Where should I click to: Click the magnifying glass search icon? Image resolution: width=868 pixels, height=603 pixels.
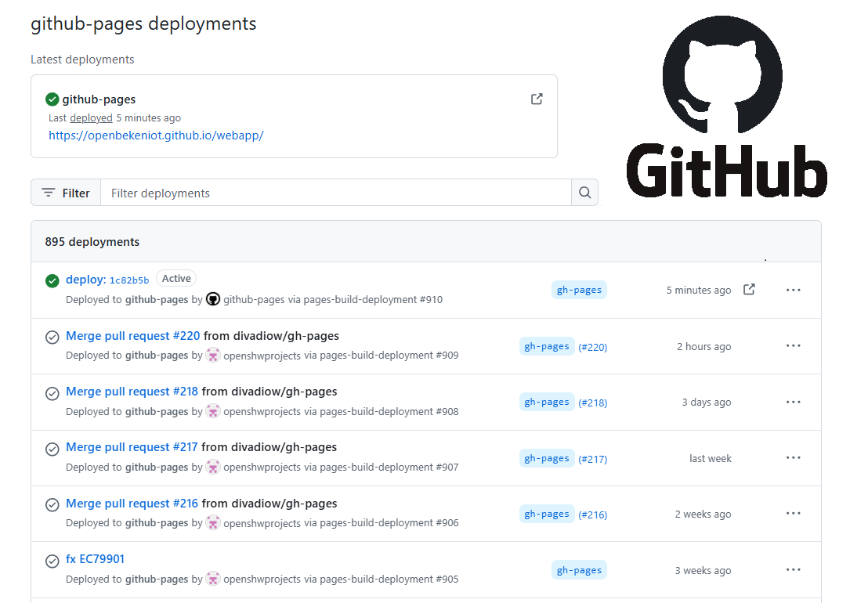[584, 192]
